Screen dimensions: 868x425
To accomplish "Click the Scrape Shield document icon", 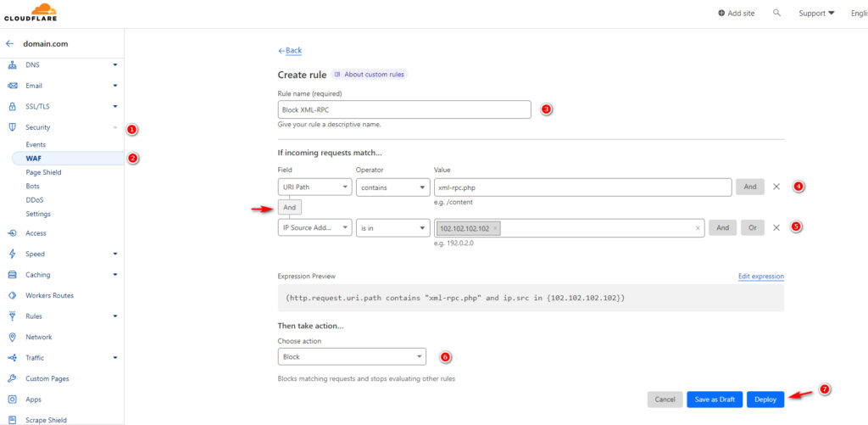I will (12, 420).
